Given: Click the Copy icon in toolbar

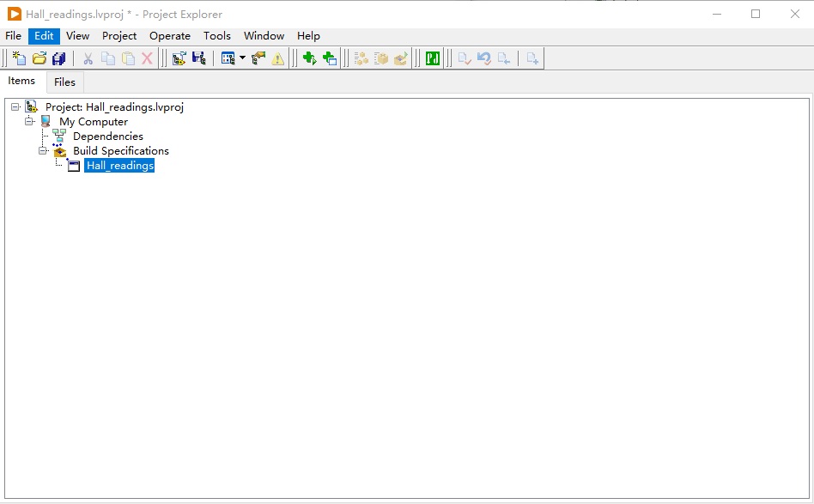Looking at the screenshot, I should (x=108, y=58).
